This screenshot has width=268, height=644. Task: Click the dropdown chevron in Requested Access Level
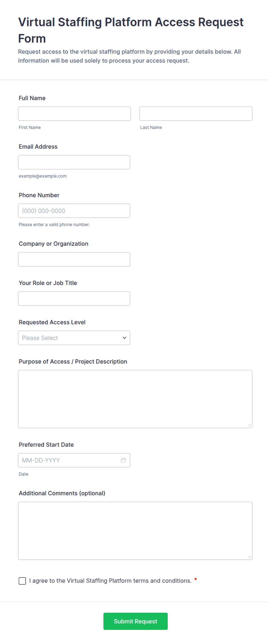tap(124, 338)
